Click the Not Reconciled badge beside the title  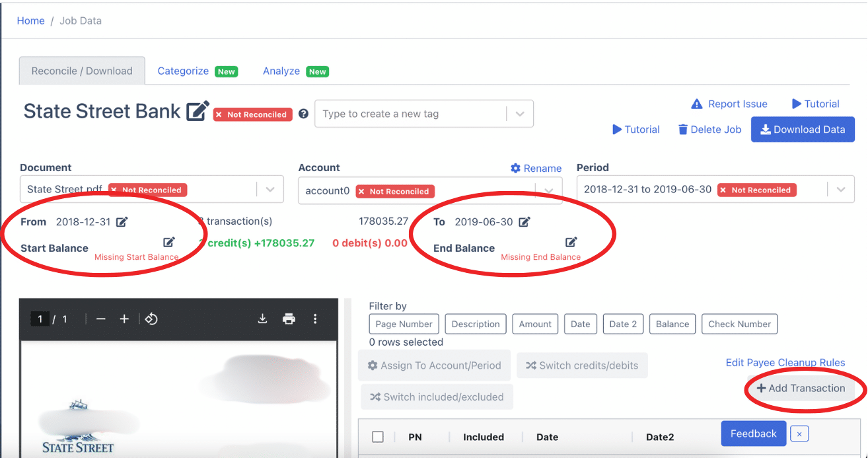coord(252,114)
